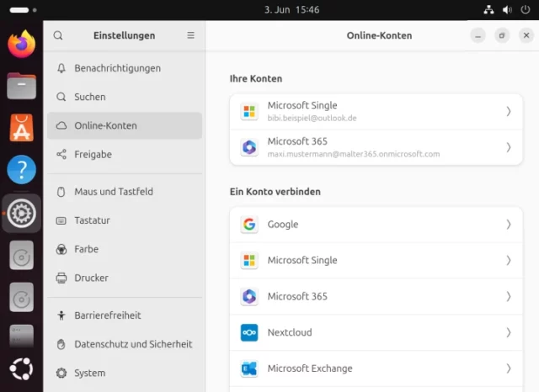Viewport: 539px width, 392px height.
Task: Open the search icon in Einstellungen header
Action: click(x=58, y=35)
